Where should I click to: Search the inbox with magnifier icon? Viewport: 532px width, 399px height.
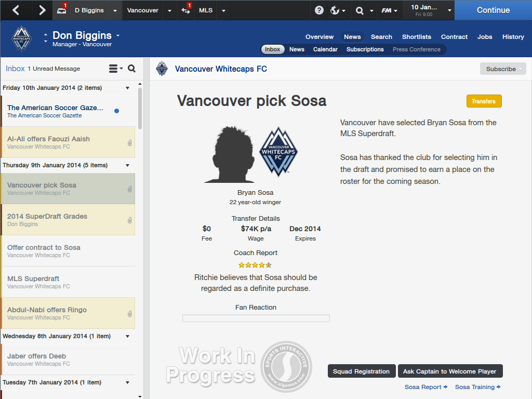pos(132,69)
